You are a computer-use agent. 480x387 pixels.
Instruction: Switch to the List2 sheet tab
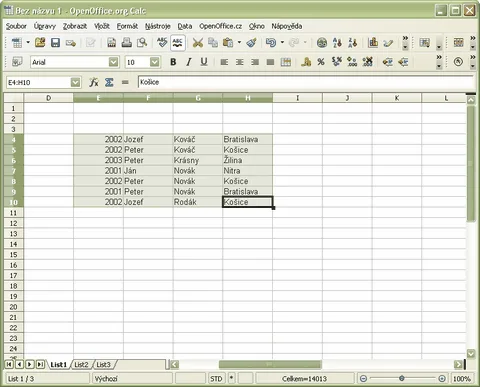pos(81,364)
